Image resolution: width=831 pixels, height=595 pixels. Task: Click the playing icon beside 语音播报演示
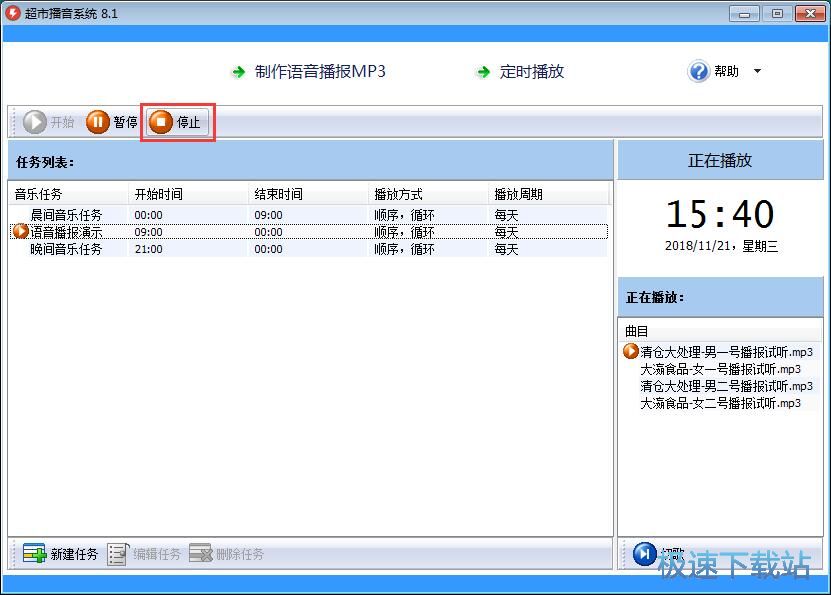pos(20,232)
